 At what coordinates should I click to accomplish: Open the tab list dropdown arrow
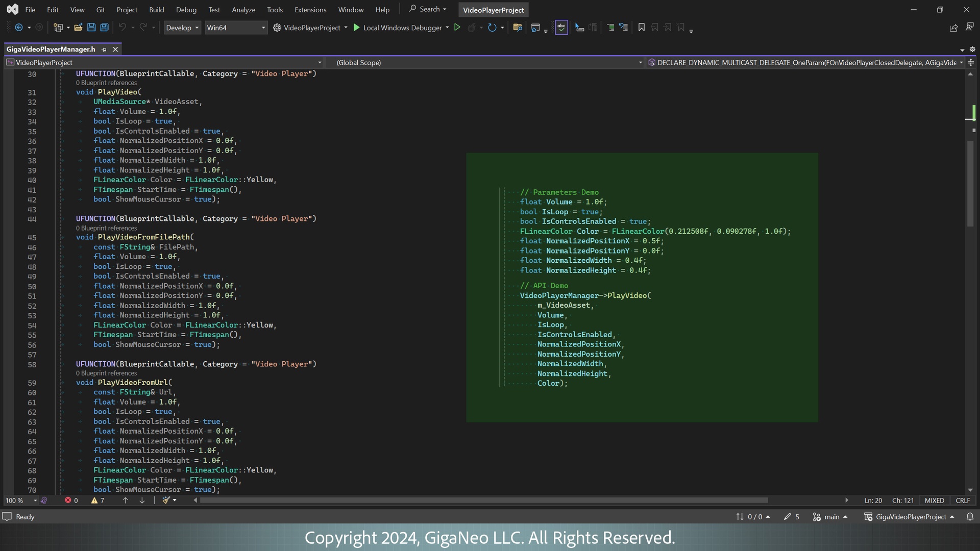(962, 49)
